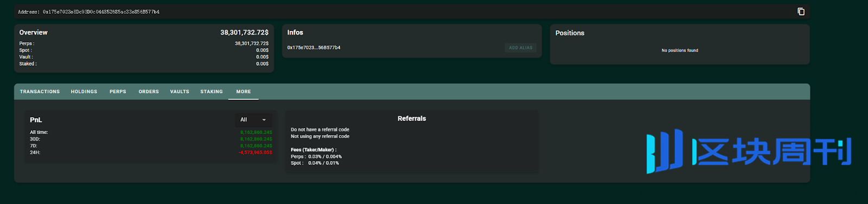Select the All time-range combo box

[254, 120]
